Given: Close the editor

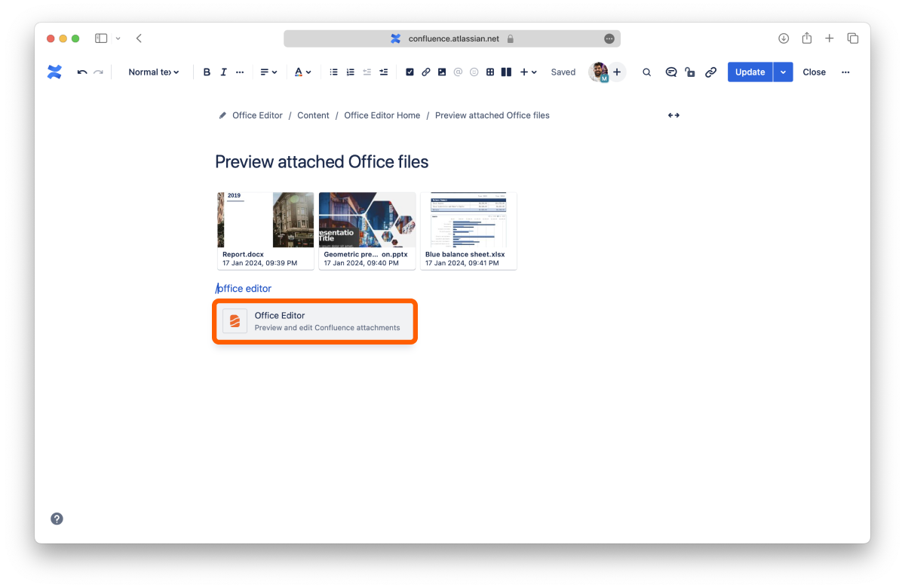Looking at the screenshot, I should click(x=814, y=72).
